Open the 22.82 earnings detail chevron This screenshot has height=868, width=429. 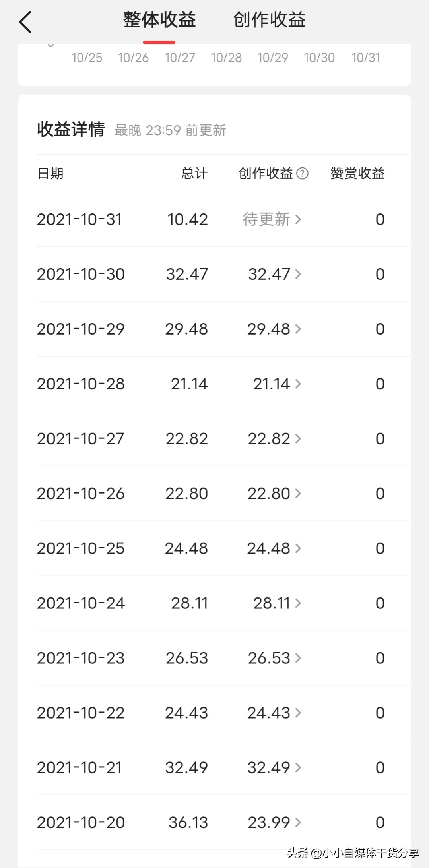pyautogui.click(x=298, y=439)
